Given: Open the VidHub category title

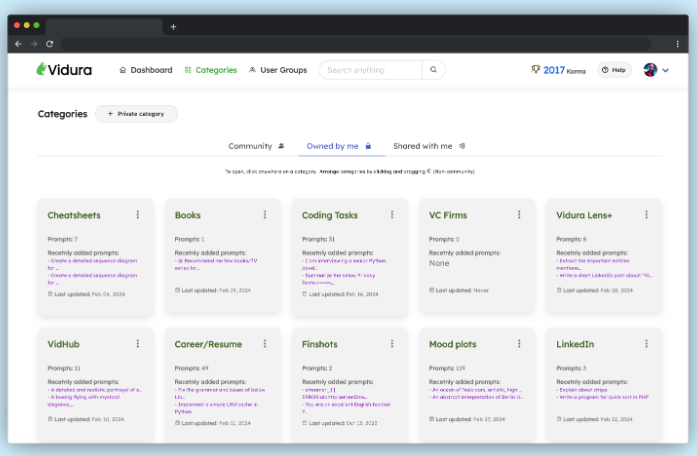Looking at the screenshot, I should pos(64,344).
